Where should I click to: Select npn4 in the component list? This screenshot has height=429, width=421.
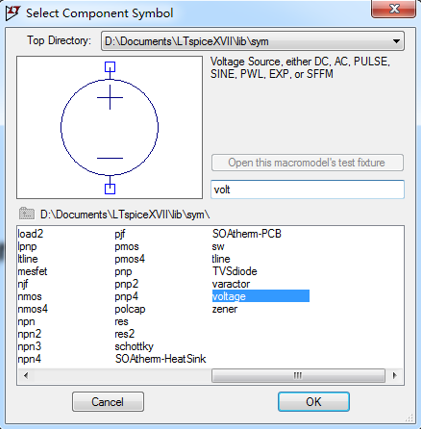click(29, 359)
